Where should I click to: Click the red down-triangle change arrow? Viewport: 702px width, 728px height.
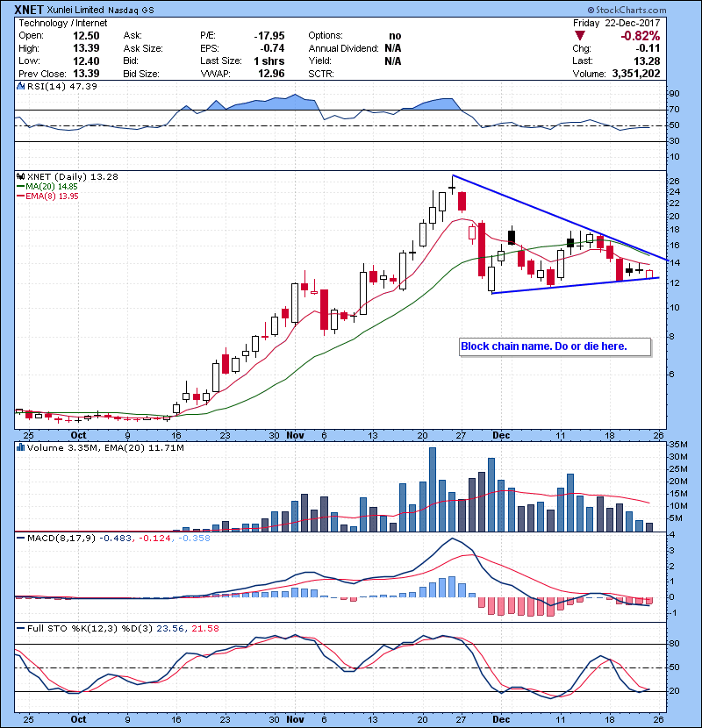579,36
